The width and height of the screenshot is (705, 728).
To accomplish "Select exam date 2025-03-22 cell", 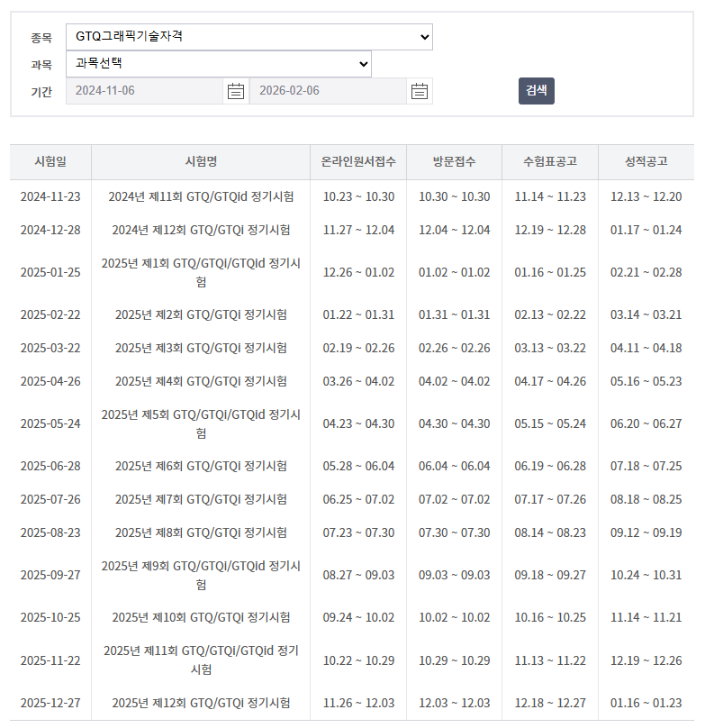I will pos(50,348).
